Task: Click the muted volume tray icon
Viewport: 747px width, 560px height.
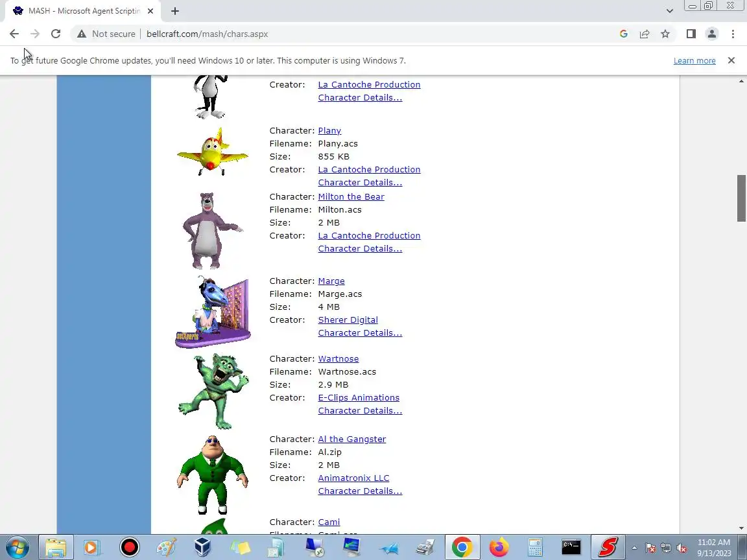Action: [682, 548]
